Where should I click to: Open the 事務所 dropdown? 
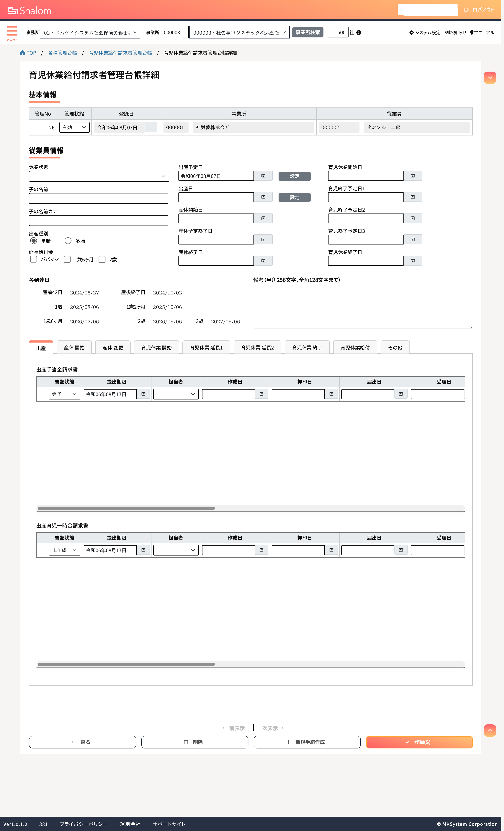[x=90, y=32]
